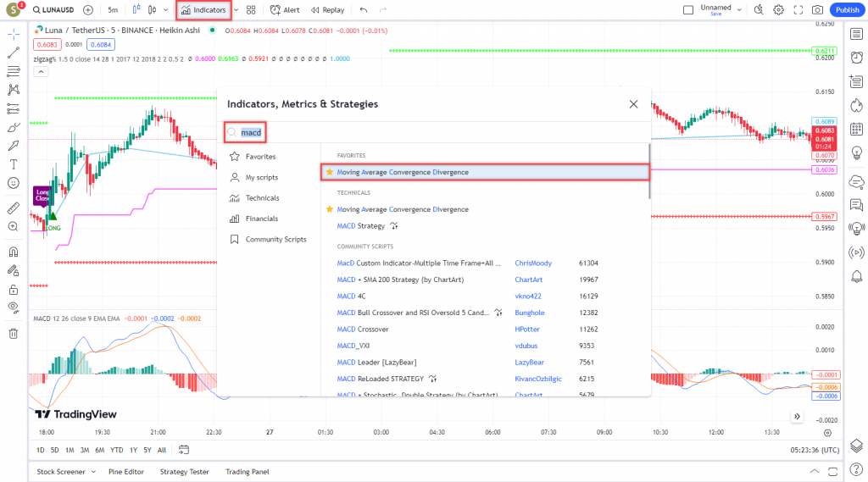Open the alerts clock panel
Viewport: 868px width, 482px height.
tap(856, 58)
